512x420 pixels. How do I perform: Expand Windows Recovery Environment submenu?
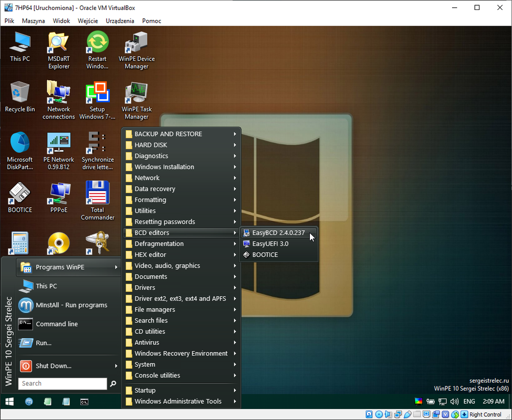pos(181,353)
